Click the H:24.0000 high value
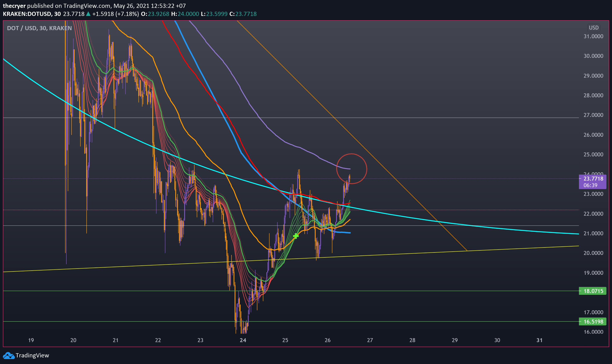This screenshot has height=364, width=612. click(185, 14)
